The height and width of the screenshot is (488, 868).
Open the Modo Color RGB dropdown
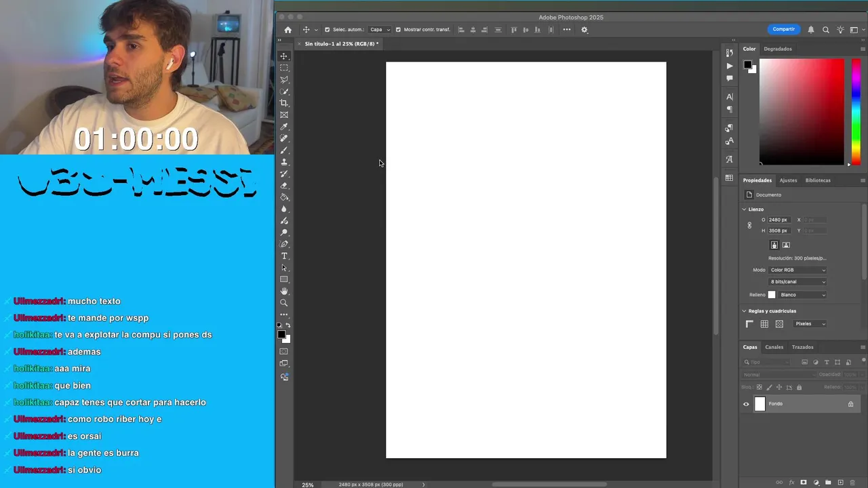coord(797,270)
